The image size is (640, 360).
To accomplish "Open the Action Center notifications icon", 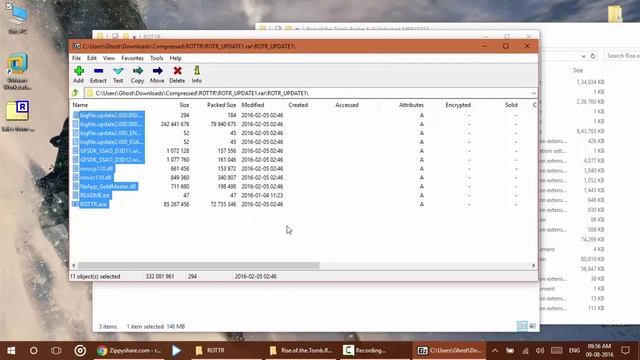I will (626, 350).
